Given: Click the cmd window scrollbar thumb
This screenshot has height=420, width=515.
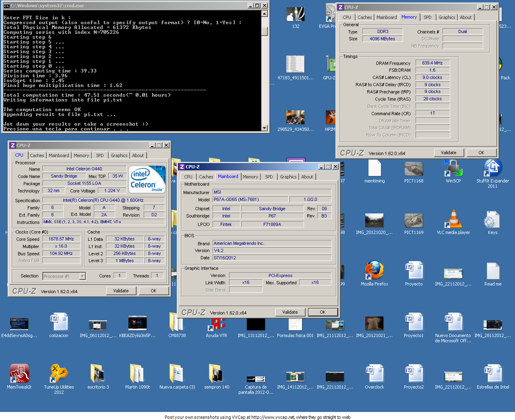Looking at the screenshot, I should (x=265, y=31).
